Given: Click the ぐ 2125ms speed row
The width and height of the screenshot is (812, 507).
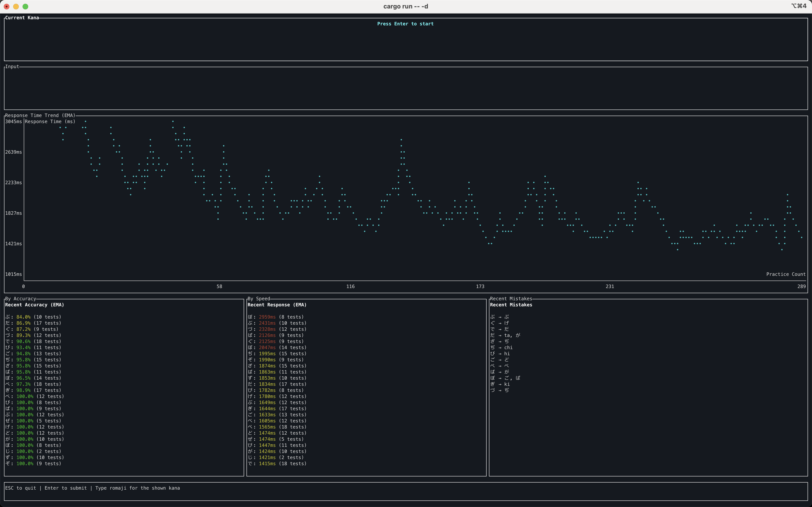Looking at the screenshot, I should 276,341.
